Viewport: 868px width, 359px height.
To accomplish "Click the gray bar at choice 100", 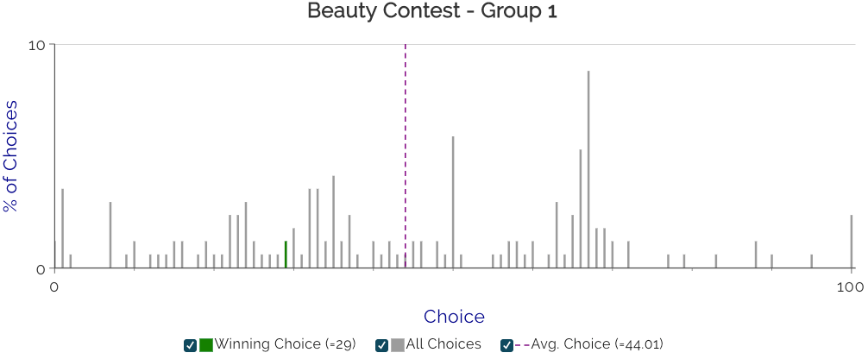I will pyautogui.click(x=852, y=242).
